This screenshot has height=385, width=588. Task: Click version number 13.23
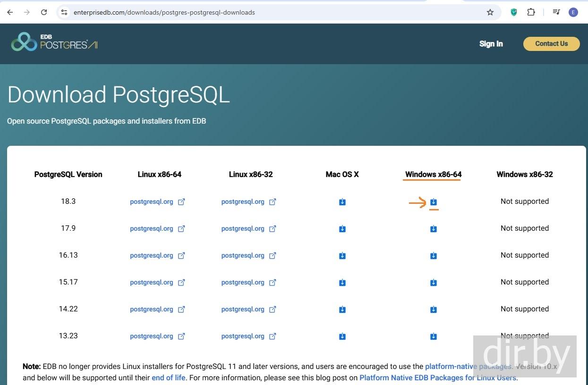click(x=68, y=335)
